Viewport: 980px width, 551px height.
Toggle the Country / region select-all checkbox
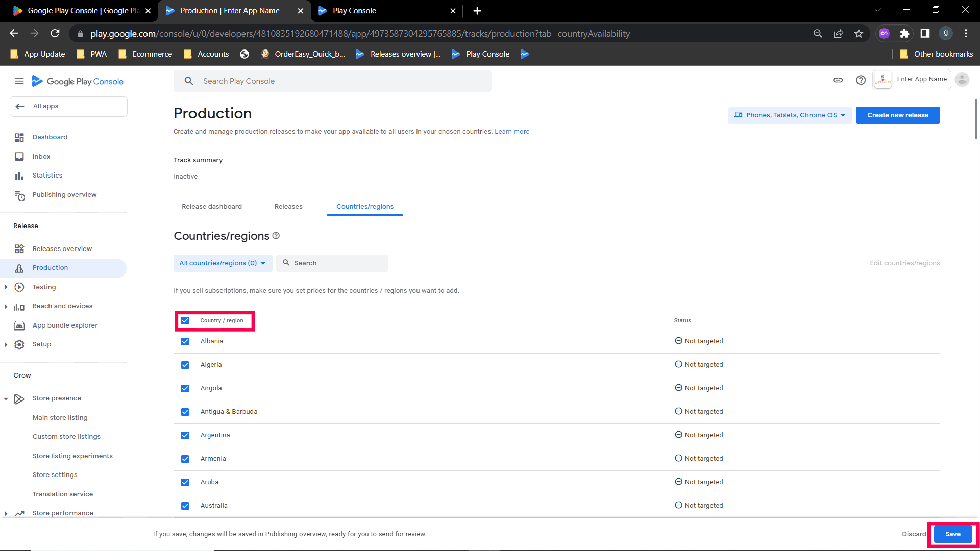185,320
